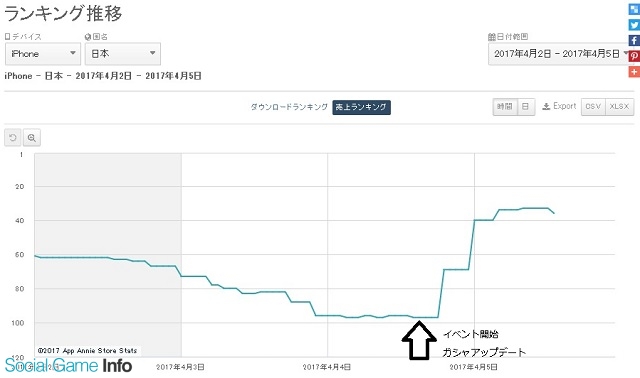Click the magnifier zoom icon above the chart

point(32,138)
